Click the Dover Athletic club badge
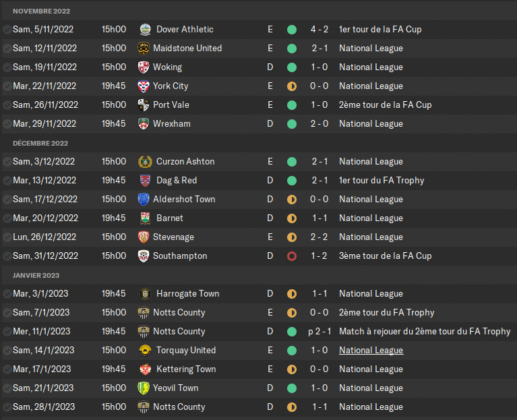The width and height of the screenshot is (517, 420). pyautogui.click(x=144, y=30)
